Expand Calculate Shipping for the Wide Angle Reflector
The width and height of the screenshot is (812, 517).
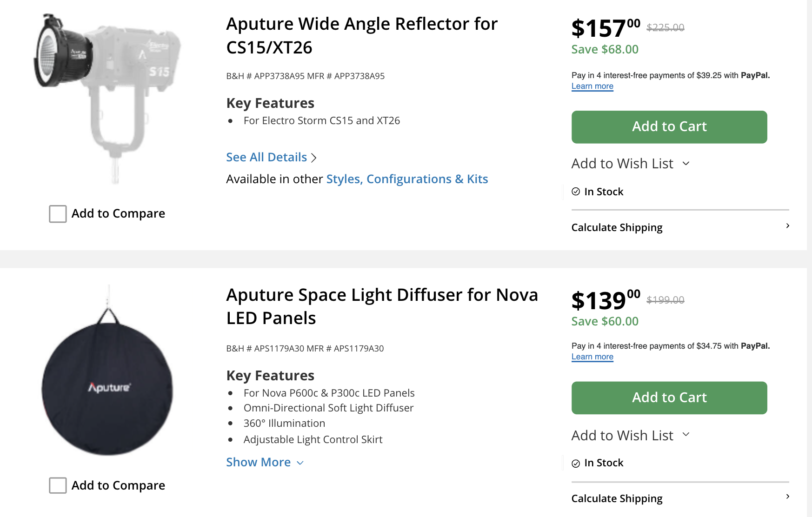click(680, 227)
